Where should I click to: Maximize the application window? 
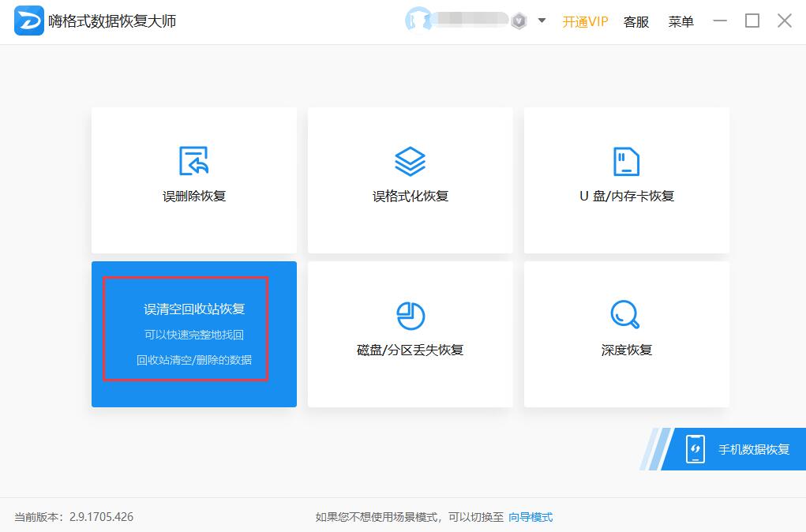point(752,21)
